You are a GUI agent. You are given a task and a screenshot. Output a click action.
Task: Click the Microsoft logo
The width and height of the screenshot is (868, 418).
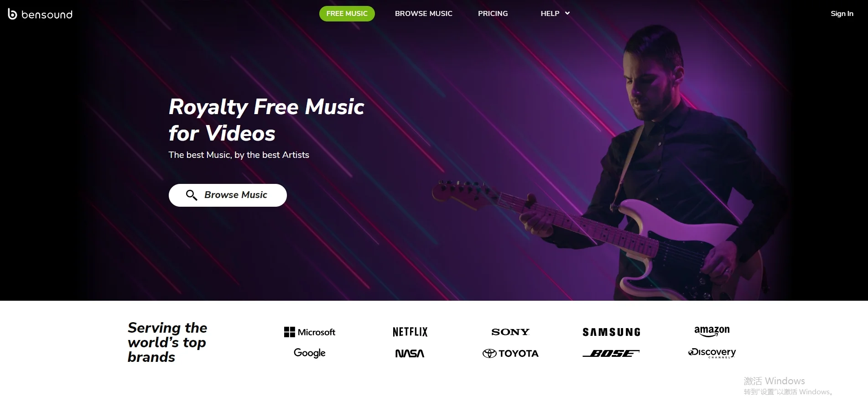[309, 332]
